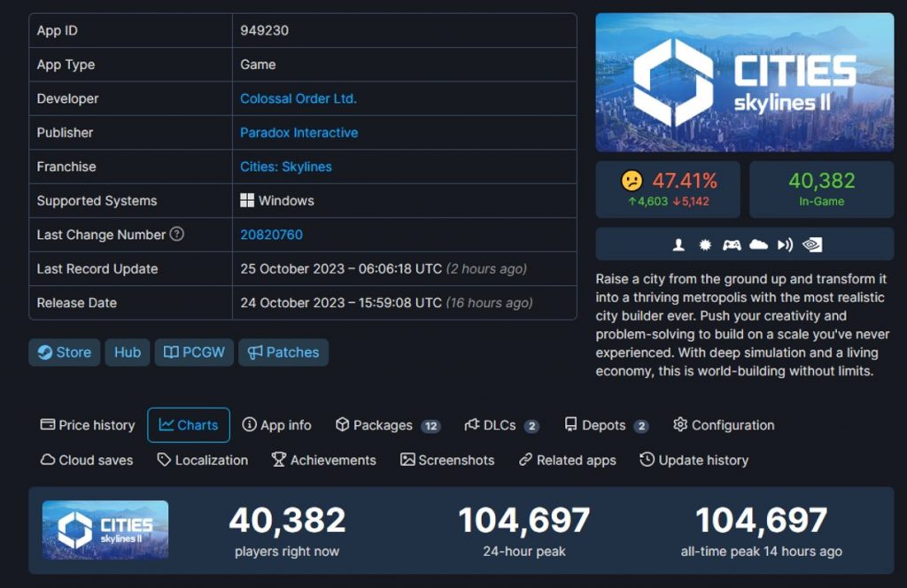Click the NVIDIA GeForce Now icon

click(811, 244)
